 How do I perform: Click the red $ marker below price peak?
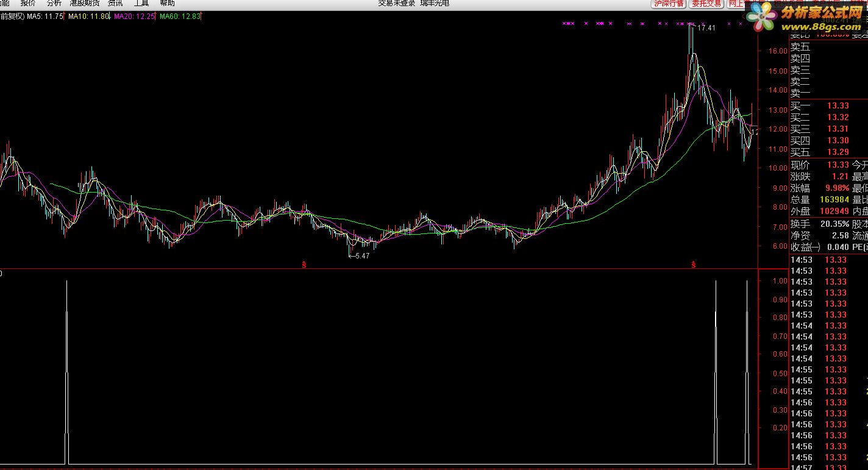point(693,265)
